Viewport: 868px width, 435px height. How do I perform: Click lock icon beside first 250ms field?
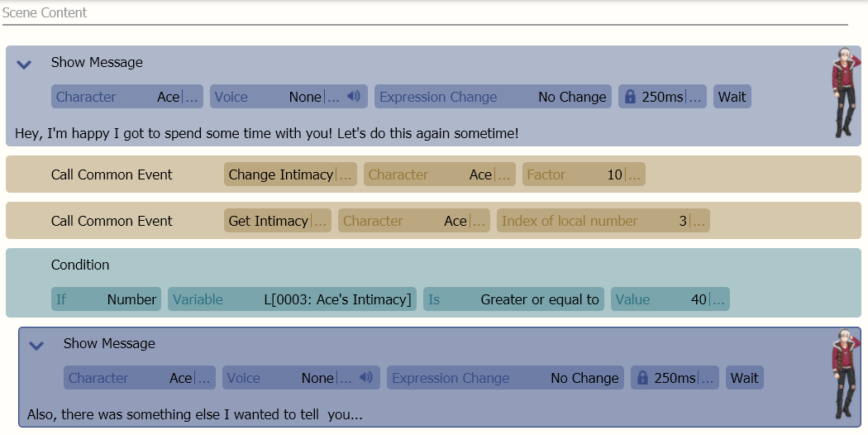coord(630,97)
